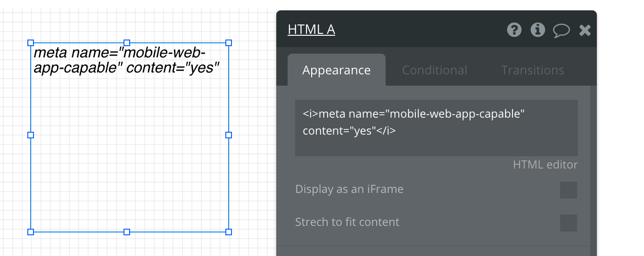
Task: Click the HTML A element name title
Action: click(x=311, y=30)
